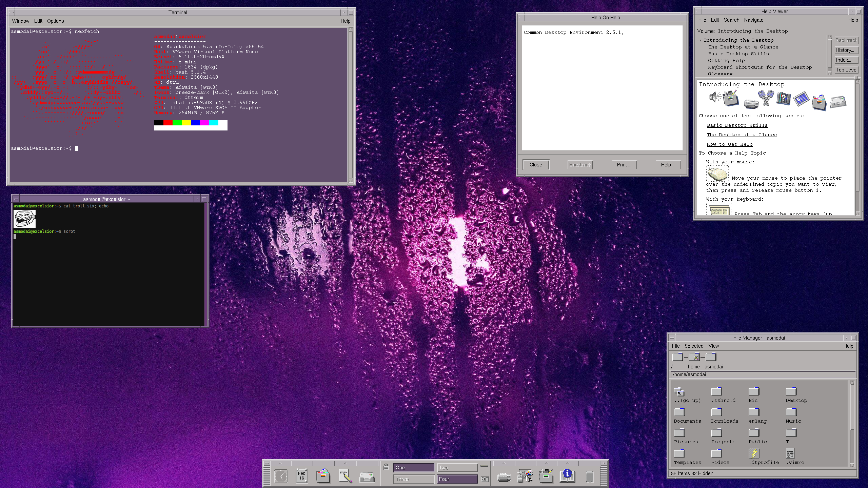Click the Trash can on front panel
The width and height of the screenshot is (868, 488).
pyautogui.click(x=590, y=476)
